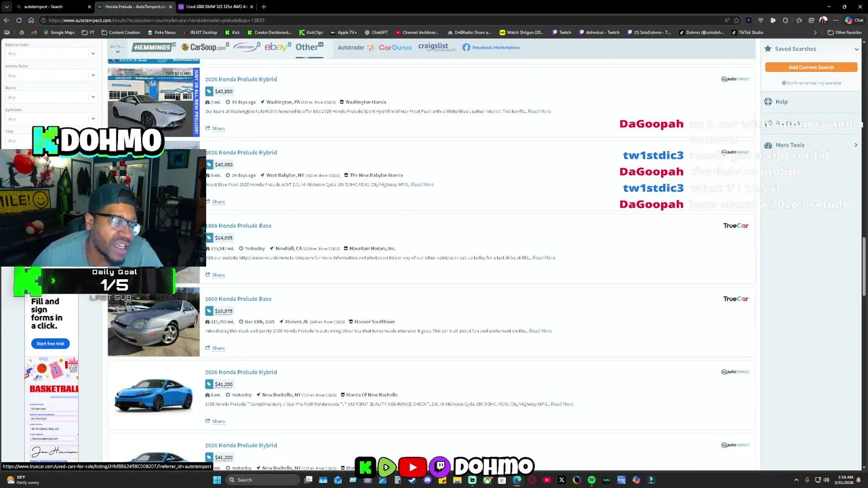Collapse the Saved Searches panel
Viewport: 868px width, 488px height.
tap(856, 49)
